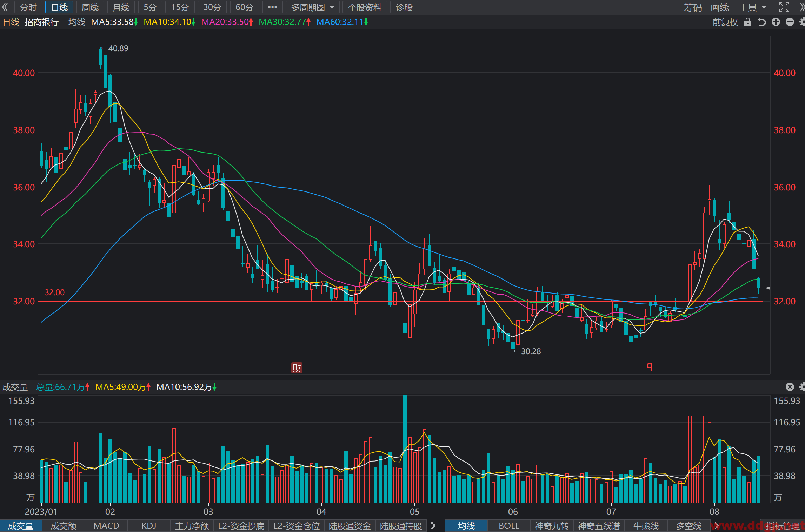This screenshot has width=805, height=532.
Task: Click the 诊股 stock diagnosis button
Action: pos(404,7)
